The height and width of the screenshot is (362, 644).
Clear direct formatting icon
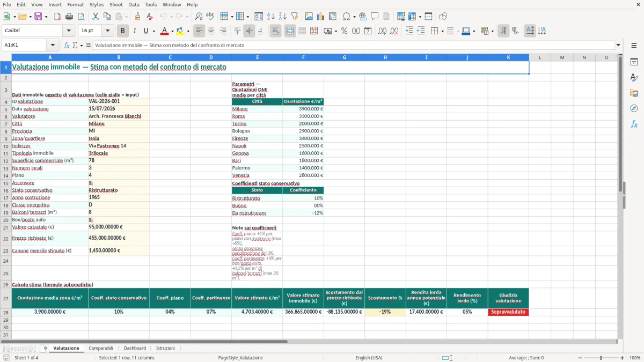click(149, 17)
